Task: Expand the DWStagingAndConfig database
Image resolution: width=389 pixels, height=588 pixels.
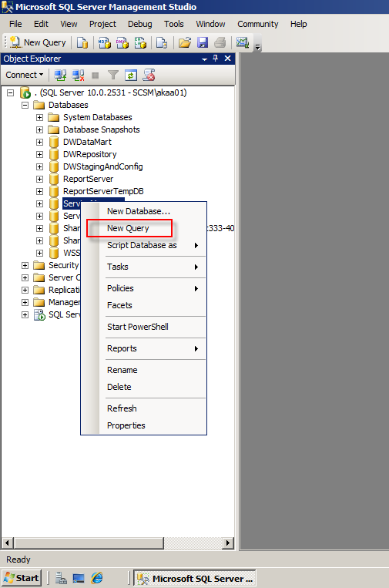Action: [40, 166]
